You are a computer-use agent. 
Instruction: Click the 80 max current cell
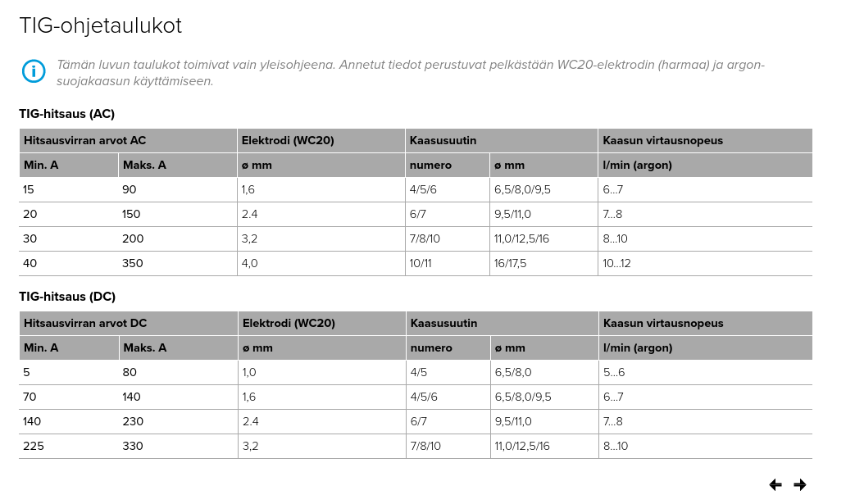click(x=130, y=373)
